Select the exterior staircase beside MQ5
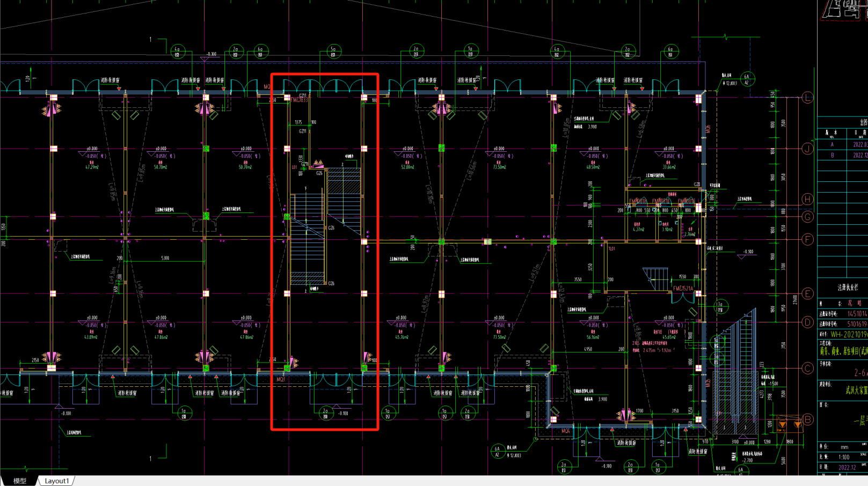868x486 pixels. tap(735, 370)
